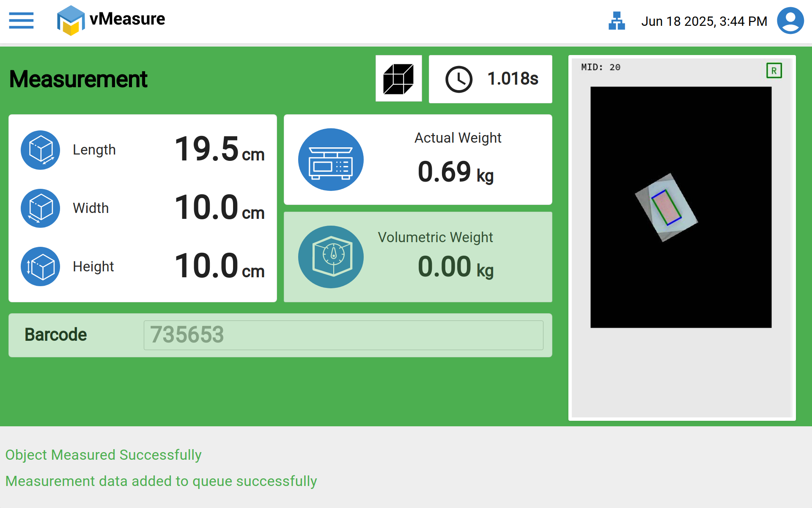This screenshot has width=812, height=508.
Task: Click the network hierarchy status icon
Action: point(617,21)
